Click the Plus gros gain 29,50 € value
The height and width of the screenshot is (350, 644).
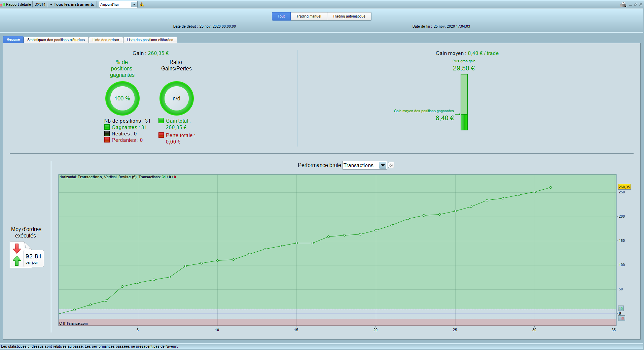click(464, 68)
